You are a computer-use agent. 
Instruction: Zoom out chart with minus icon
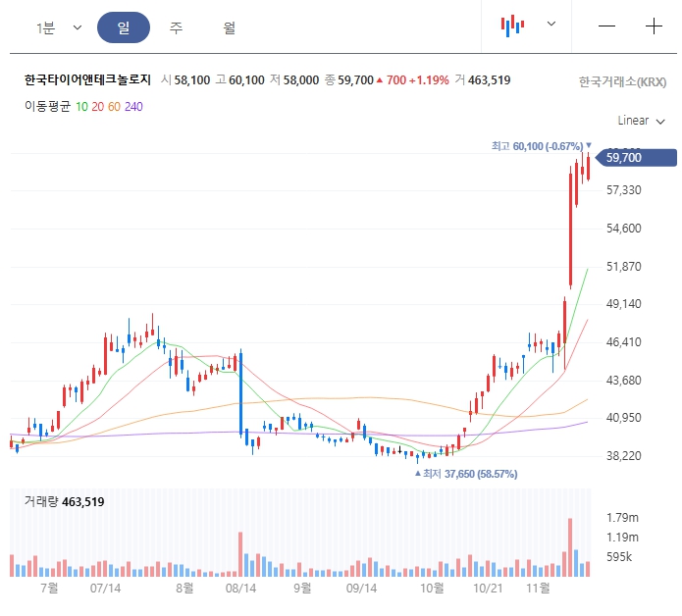click(x=606, y=26)
